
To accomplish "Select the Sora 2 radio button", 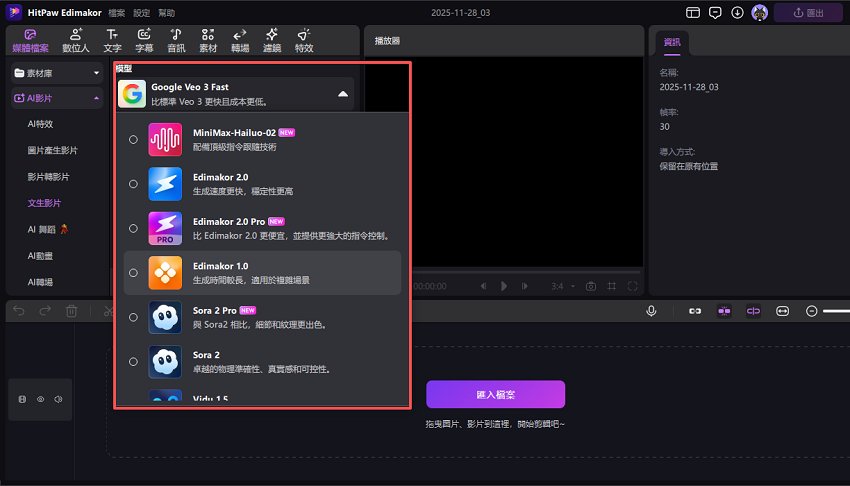I will click(x=133, y=362).
